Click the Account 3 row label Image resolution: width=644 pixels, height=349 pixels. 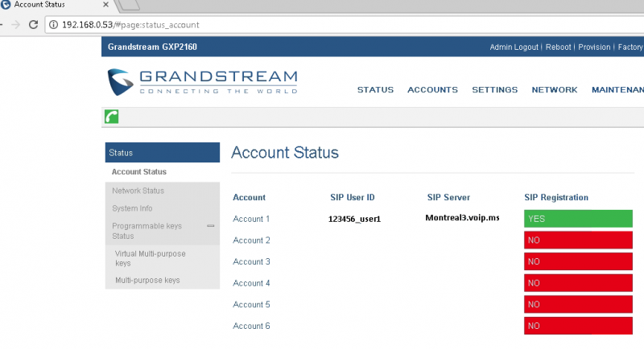(x=251, y=261)
